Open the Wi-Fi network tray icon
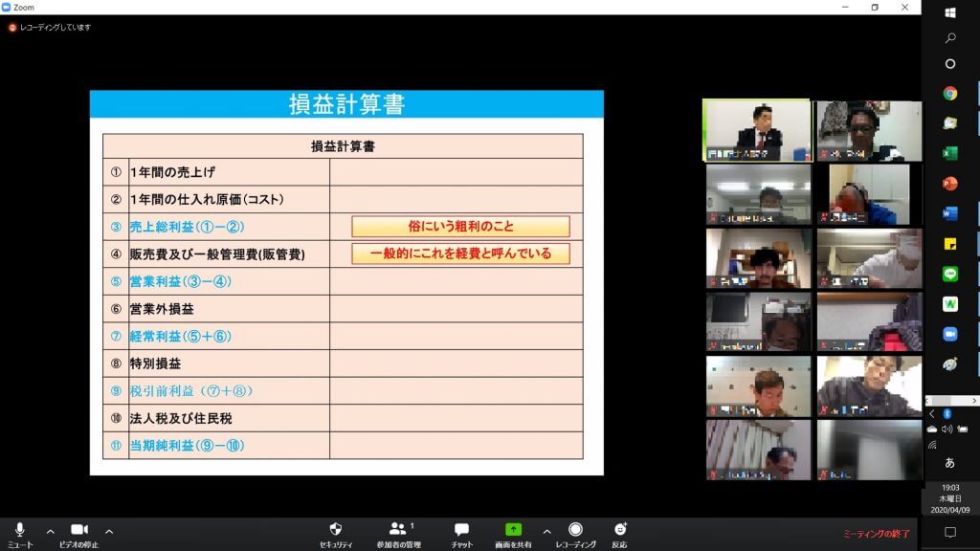The image size is (980, 551). pos(932,445)
